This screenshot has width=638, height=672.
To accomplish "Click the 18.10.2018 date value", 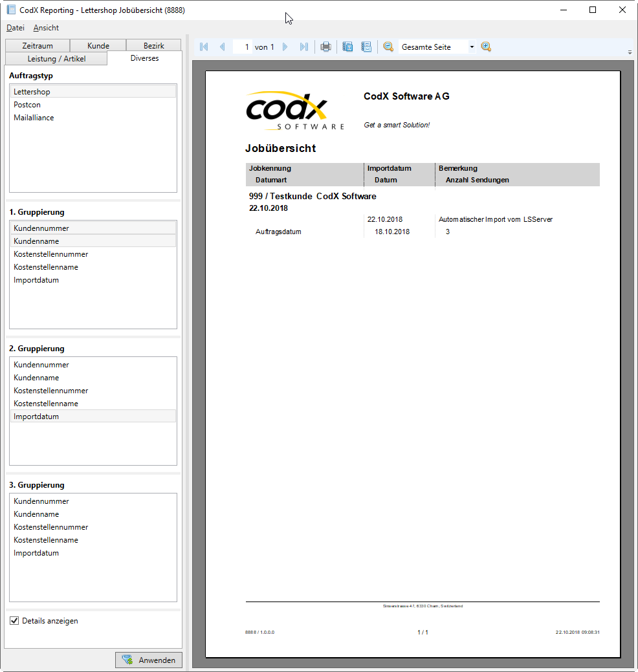I will click(x=392, y=232).
